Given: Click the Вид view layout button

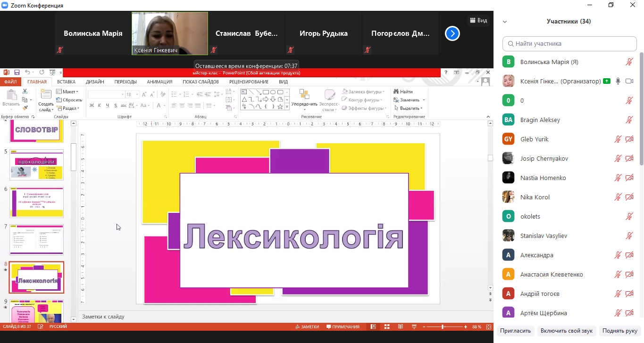Looking at the screenshot, I should (x=478, y=20).
